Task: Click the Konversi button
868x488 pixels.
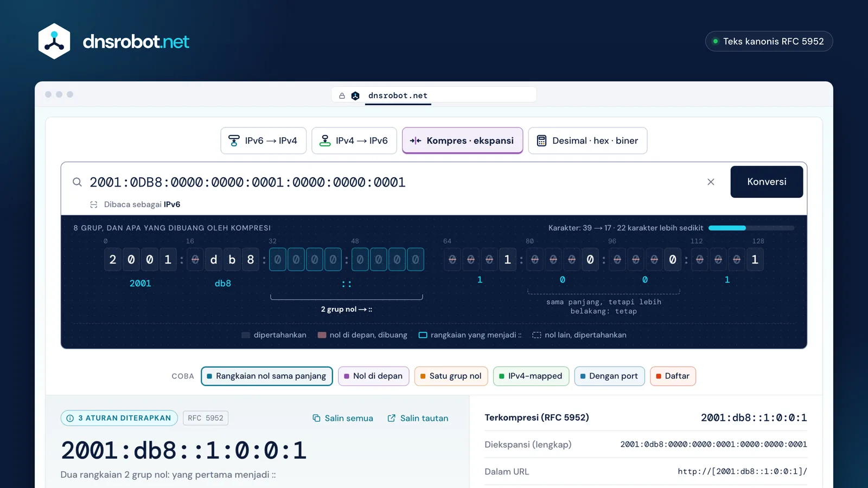Action: (x=767, y=182)
